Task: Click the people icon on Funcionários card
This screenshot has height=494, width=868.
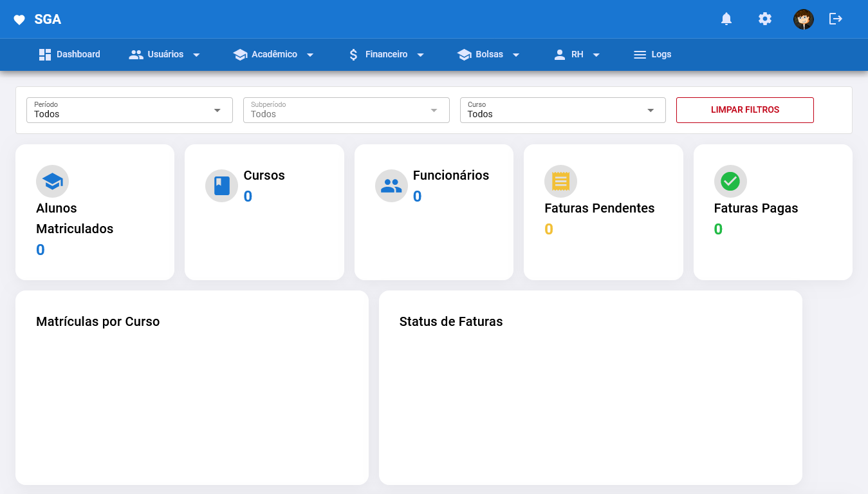Action: tap(391, 186)
